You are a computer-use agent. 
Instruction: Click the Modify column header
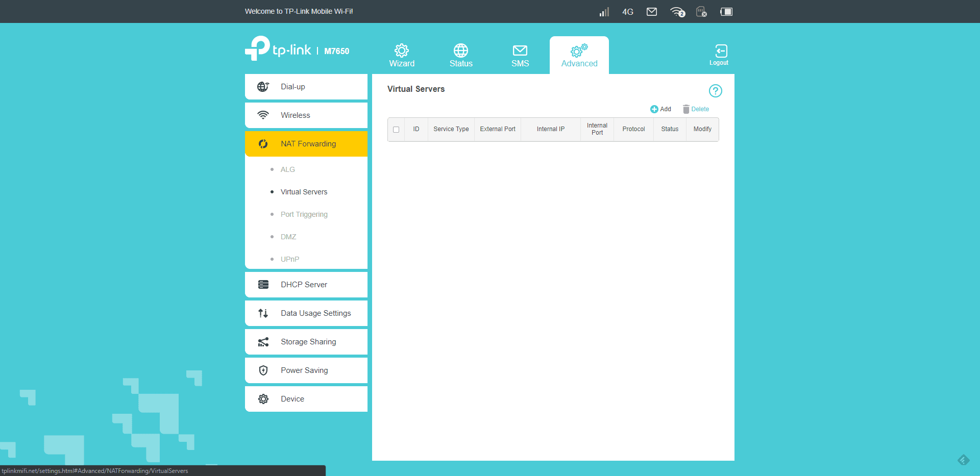point(702,129)
